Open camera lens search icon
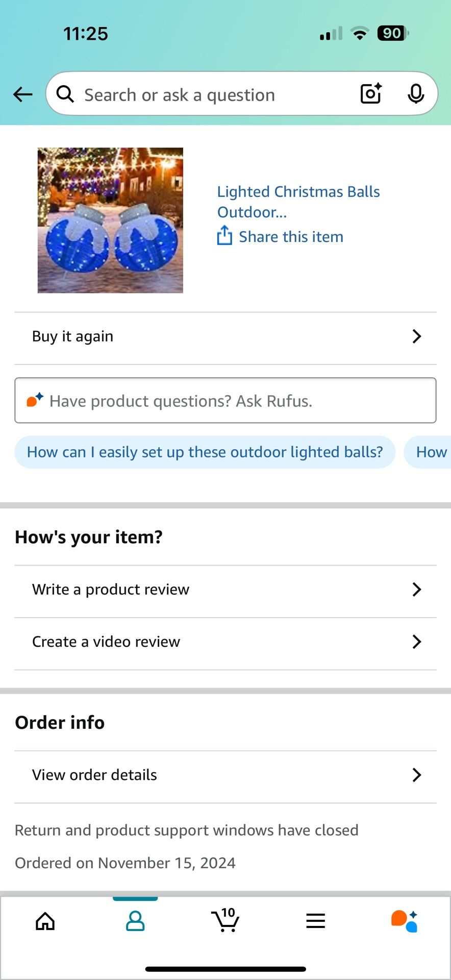451x980 pixels. click(x=371, y=93)
